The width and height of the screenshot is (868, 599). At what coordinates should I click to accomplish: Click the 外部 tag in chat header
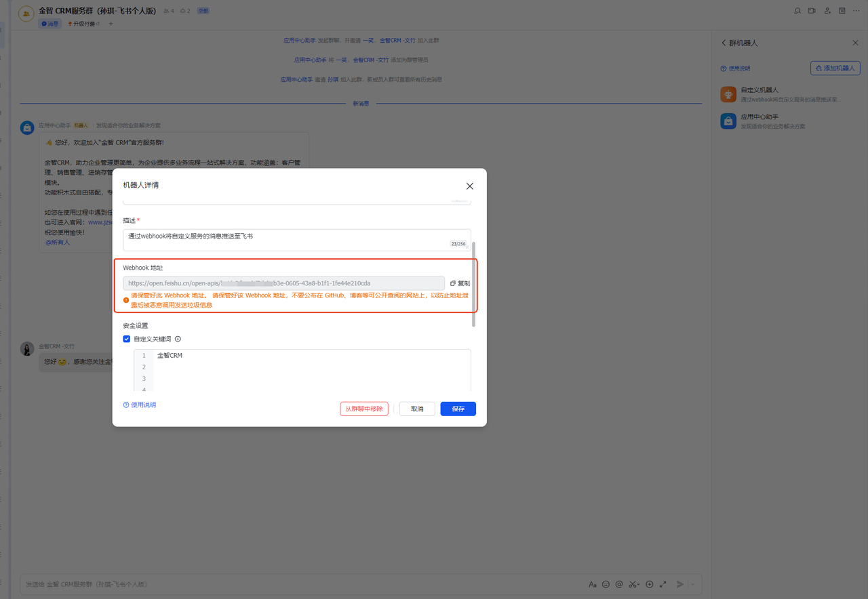tap(203, 11)
